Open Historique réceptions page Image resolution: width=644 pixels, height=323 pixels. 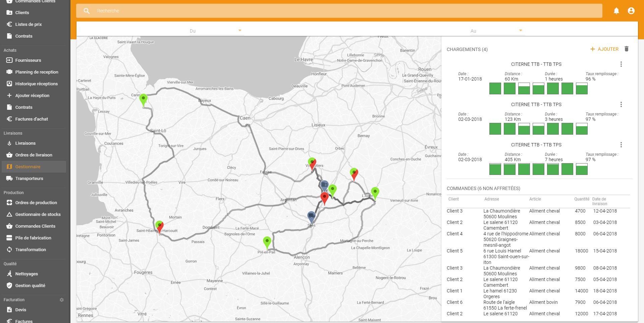(36, 84)
